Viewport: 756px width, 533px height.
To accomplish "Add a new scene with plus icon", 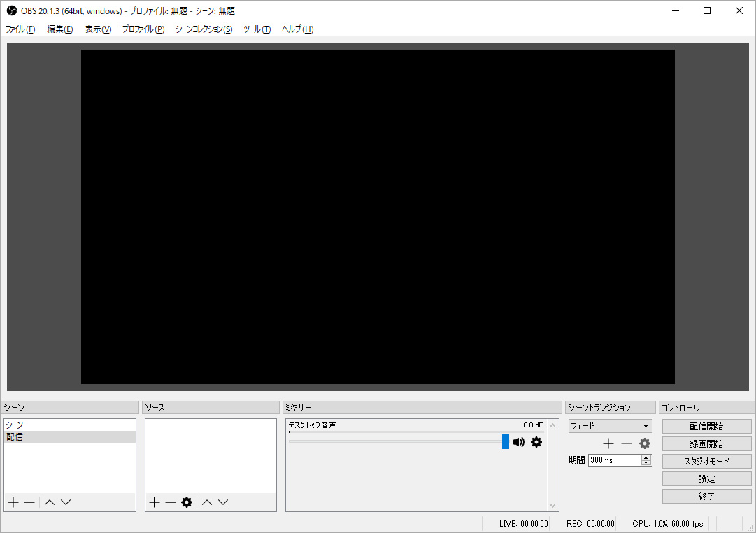I will tap(13, 502).
